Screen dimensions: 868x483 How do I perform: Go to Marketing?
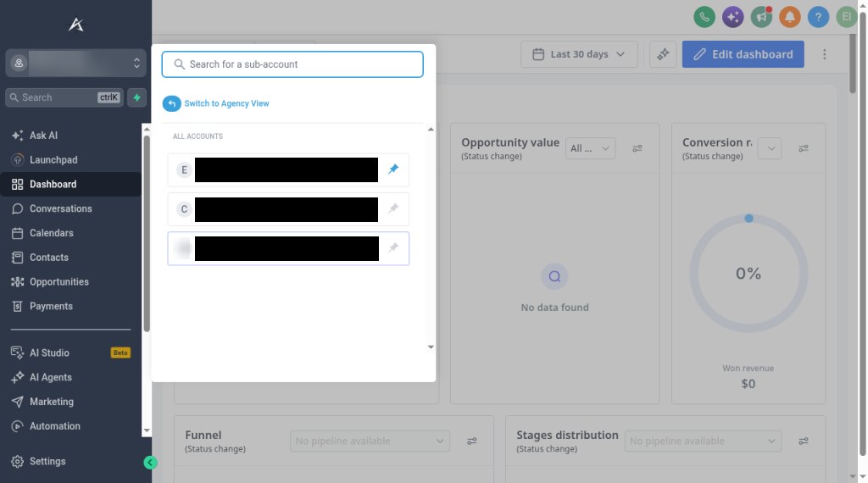coord(70,402)
